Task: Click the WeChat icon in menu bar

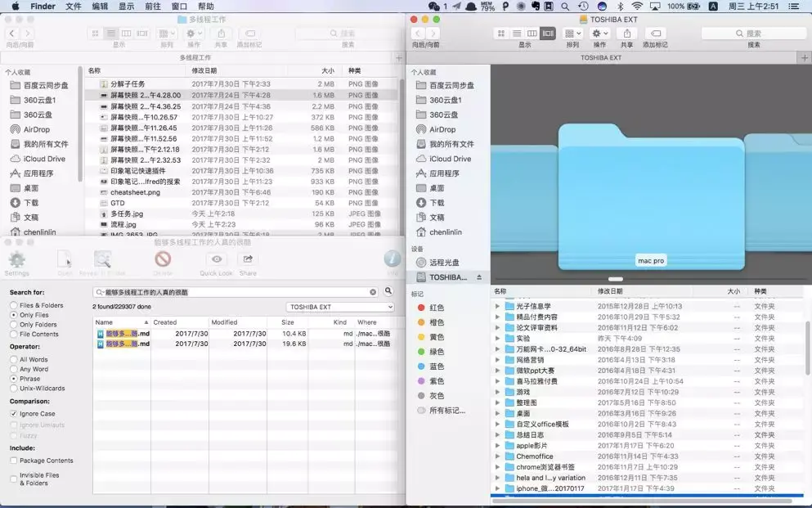Action: point(433,7)
